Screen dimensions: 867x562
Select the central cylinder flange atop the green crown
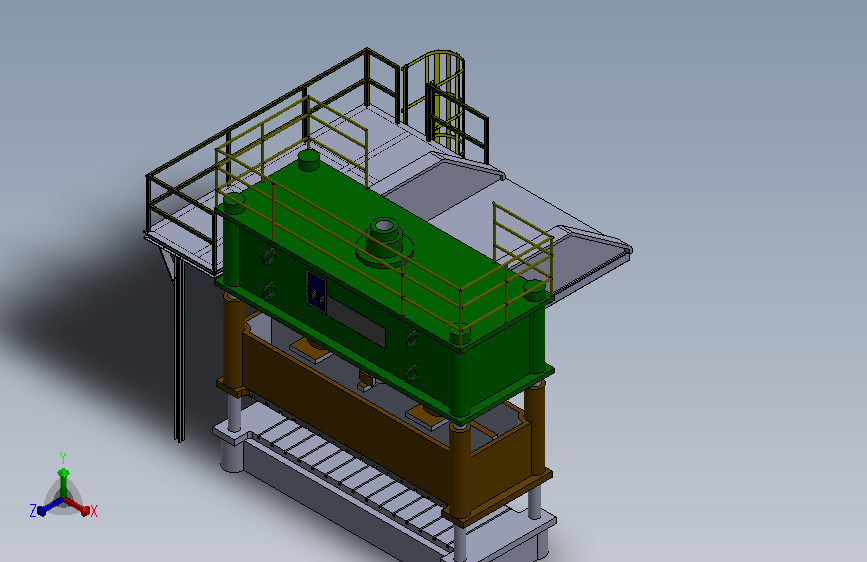point(384,242)
